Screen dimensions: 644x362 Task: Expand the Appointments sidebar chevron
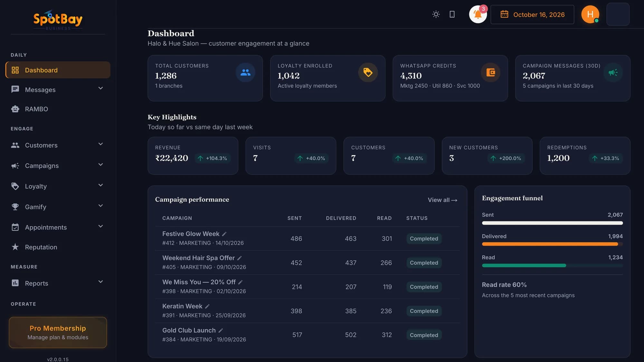click(100, 227)
